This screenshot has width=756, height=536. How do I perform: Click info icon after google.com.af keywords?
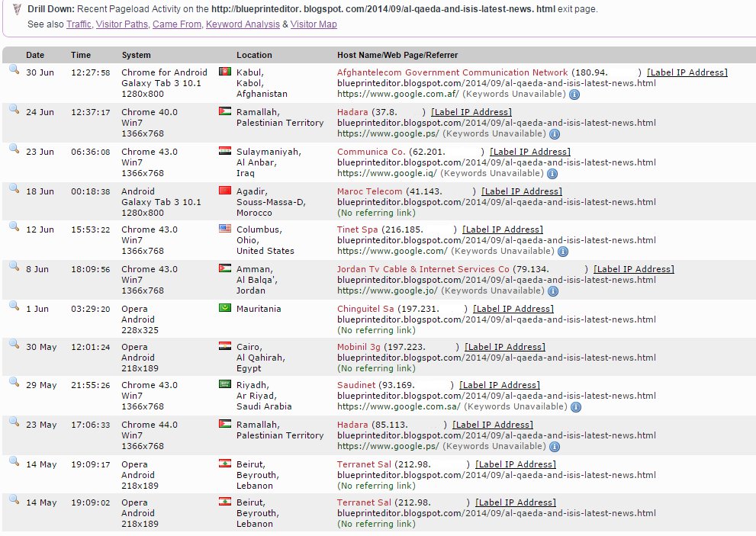574,95
